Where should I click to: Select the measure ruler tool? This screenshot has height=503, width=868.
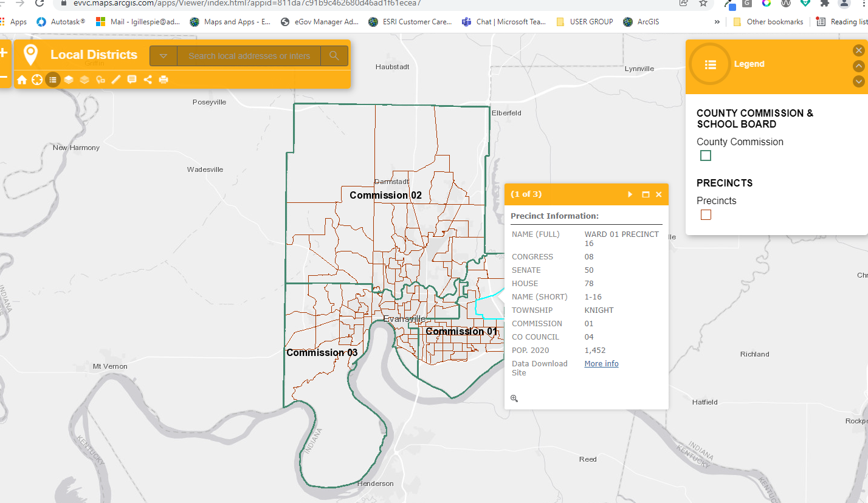[116, 80]
